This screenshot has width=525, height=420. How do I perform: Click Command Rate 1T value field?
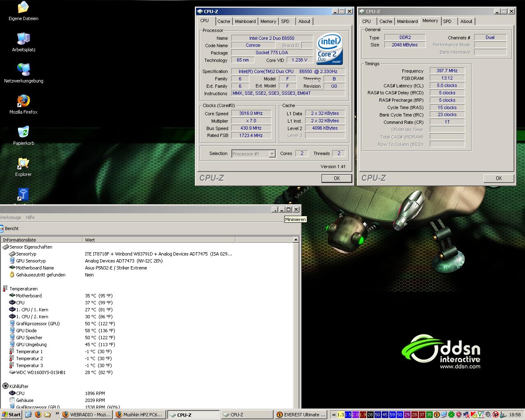coord(447,122)
